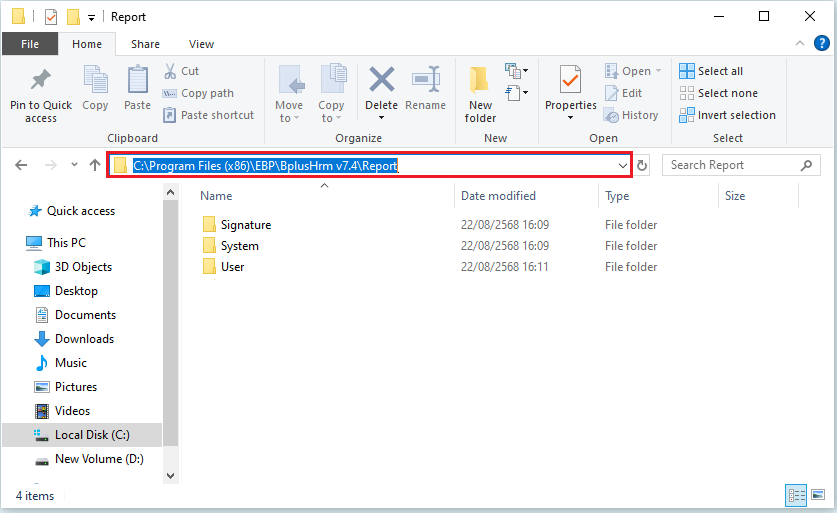Click the Pin to Quick access icon
Screen dimensions: 837x513
(41, 82)
